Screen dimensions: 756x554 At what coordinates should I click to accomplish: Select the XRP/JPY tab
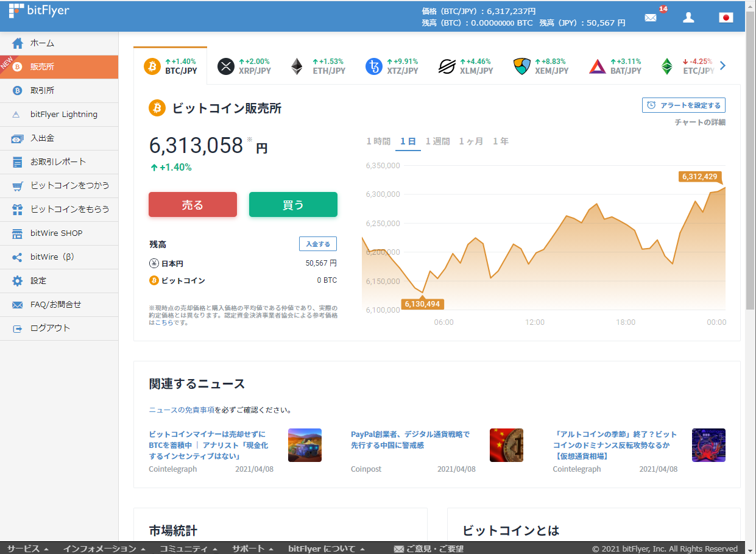click(244, 66)
